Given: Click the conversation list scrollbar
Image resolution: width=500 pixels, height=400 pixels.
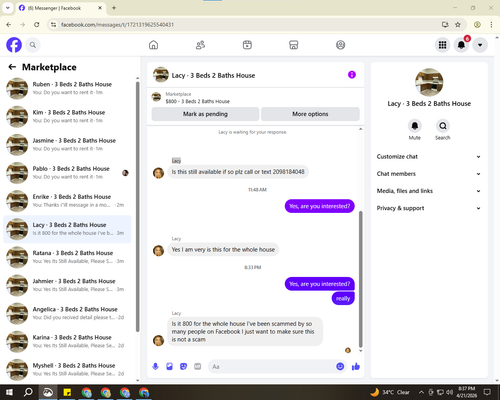Looking at the screenshot, I should pyautogui.click(x=137, y=207).
